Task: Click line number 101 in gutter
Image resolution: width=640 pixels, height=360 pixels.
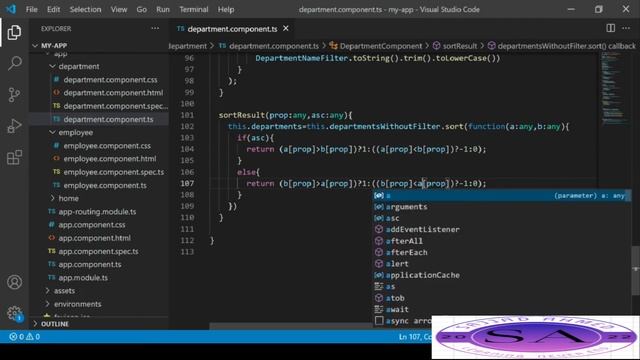Action: click(187, 115)
